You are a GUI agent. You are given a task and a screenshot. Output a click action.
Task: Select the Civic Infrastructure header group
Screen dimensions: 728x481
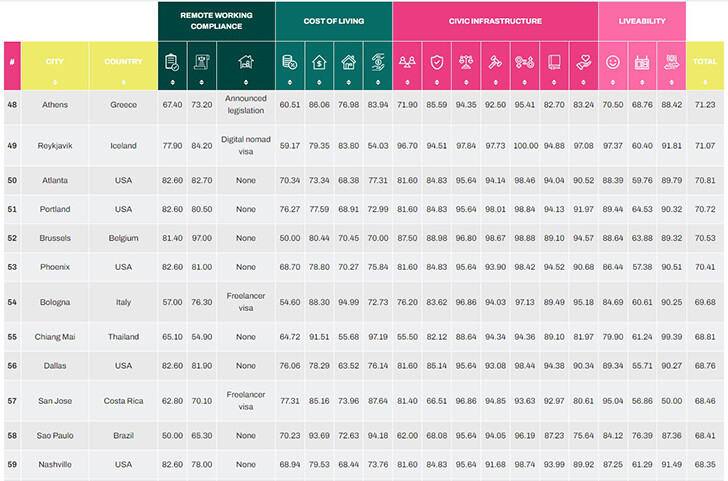tap(495, 20)
